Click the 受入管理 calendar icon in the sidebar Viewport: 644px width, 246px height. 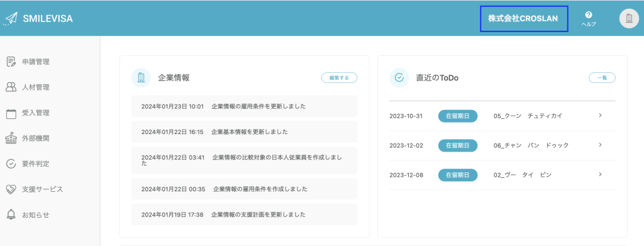pyautogui.click(x=11, y=113)
